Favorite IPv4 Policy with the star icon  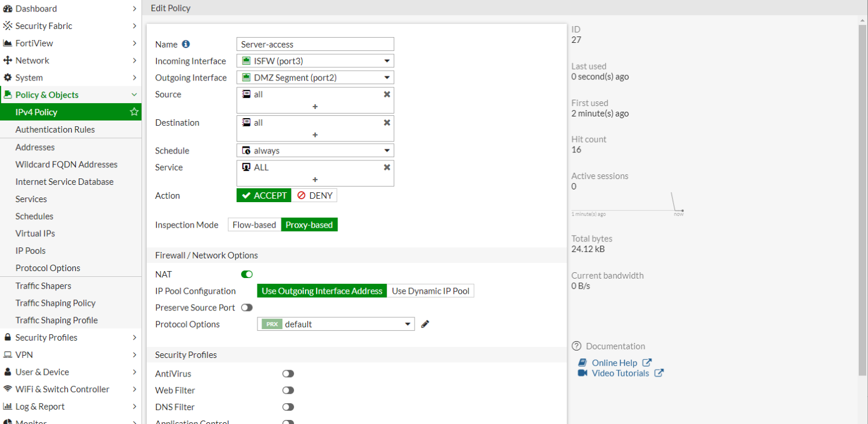[x=134, y=112]
